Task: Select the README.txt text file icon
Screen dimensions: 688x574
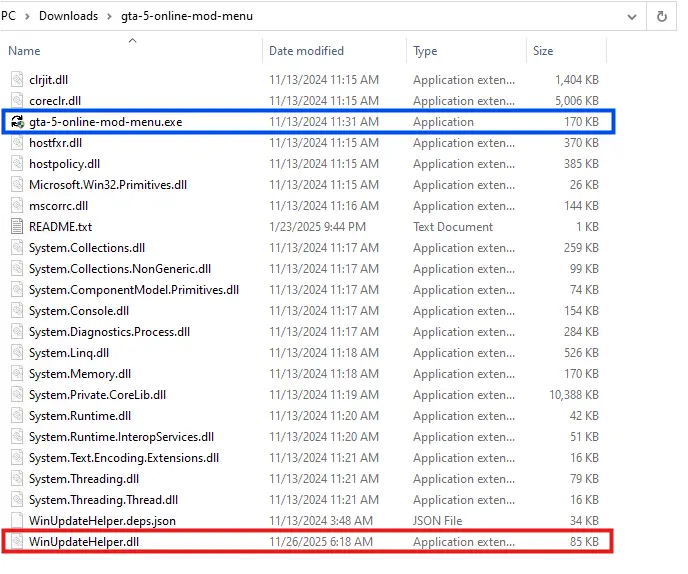Action: point(16,227)
